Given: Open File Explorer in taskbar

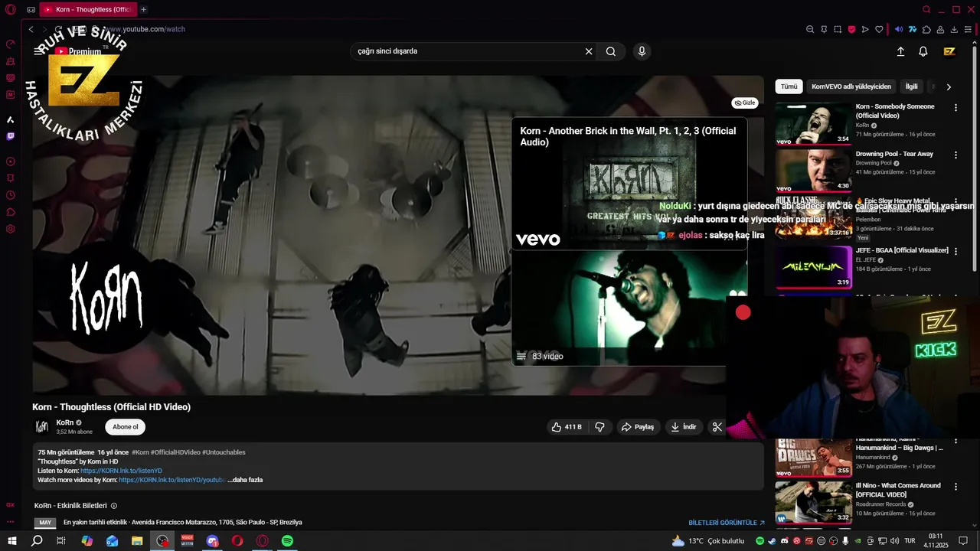Looking at the screenshot, I should click(137, 540).
